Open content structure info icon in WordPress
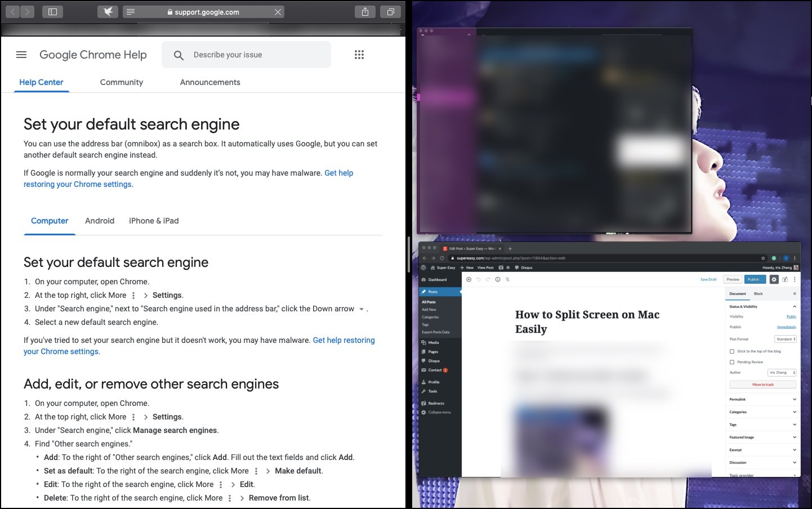The image size is (812, 509). [x=498, y=279]
